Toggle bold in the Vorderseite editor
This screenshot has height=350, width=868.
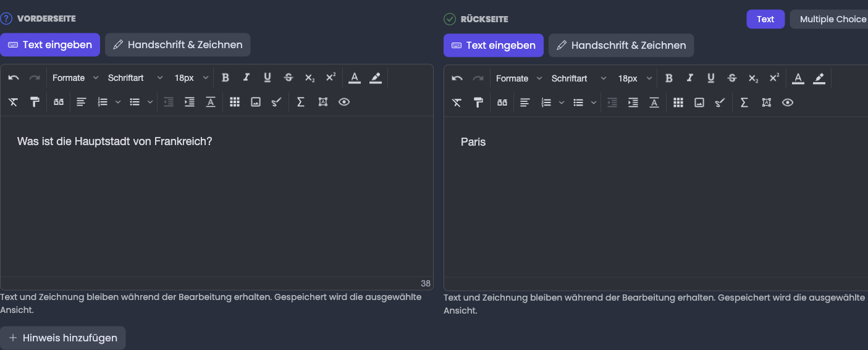[225, 78]
